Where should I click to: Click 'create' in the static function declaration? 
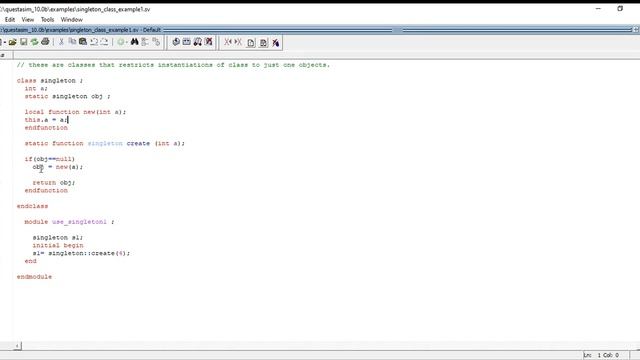(x=138, y=143)
